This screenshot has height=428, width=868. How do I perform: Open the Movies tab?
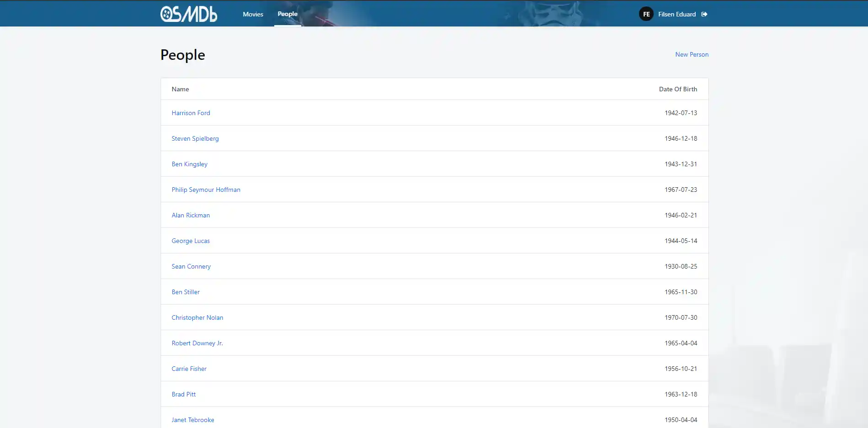point(253,14)
